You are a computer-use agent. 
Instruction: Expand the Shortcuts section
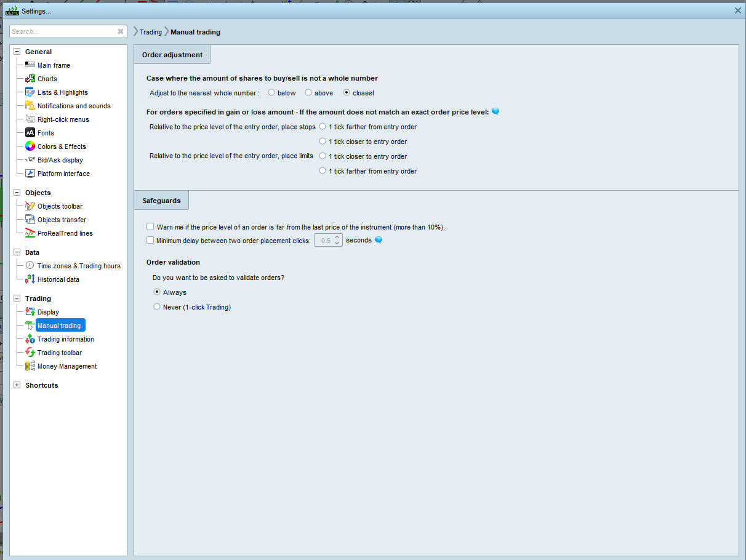[17, 385]
